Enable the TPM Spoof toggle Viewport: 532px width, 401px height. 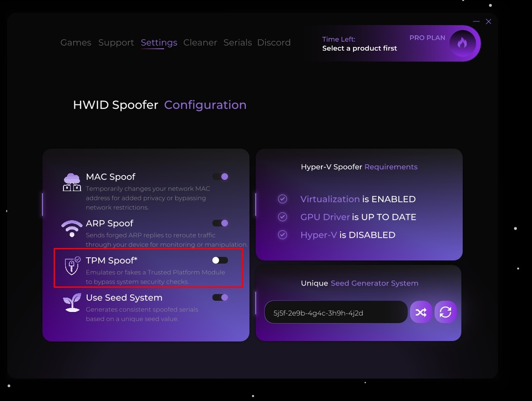point(220,260)
